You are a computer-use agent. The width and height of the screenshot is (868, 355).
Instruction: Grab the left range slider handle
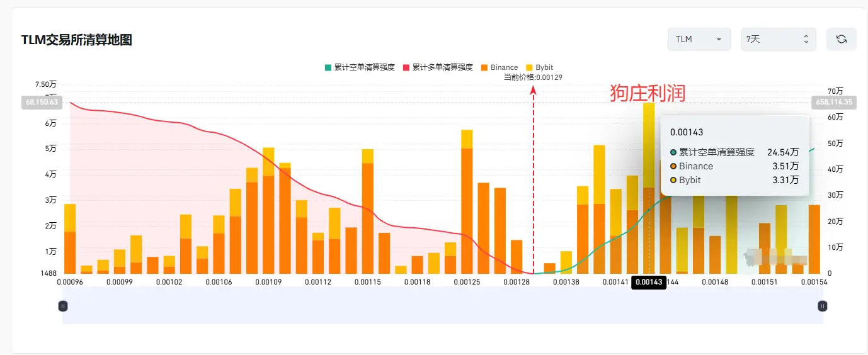63,306
